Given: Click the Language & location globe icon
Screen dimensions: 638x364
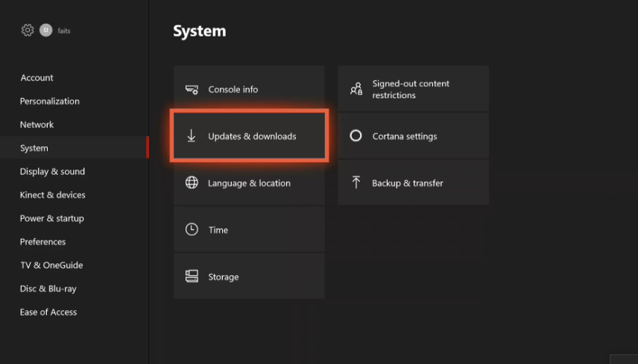Looking at the screenshot, I should point(192,183).
